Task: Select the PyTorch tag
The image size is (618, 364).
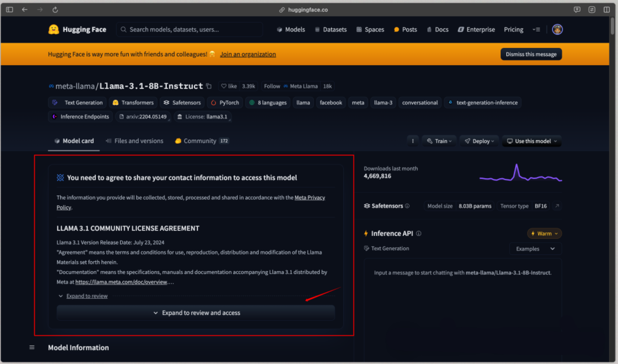Action: click(x=225, y=103)
